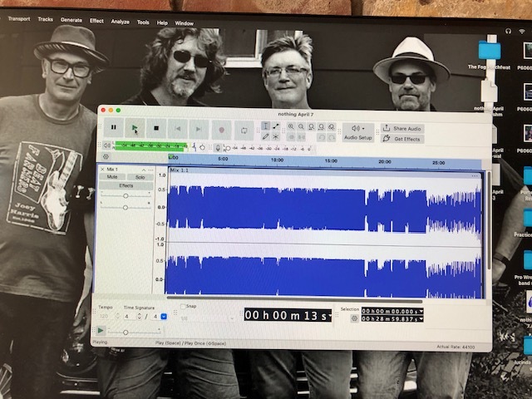Click the green Play button in the transport toolbar
This screenshot has width=532, height=399.
135,128
